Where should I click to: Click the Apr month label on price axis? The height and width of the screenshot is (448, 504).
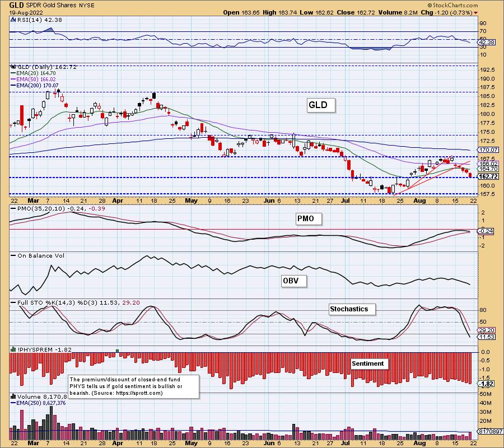pyautogui.click(x=118, y=201)
